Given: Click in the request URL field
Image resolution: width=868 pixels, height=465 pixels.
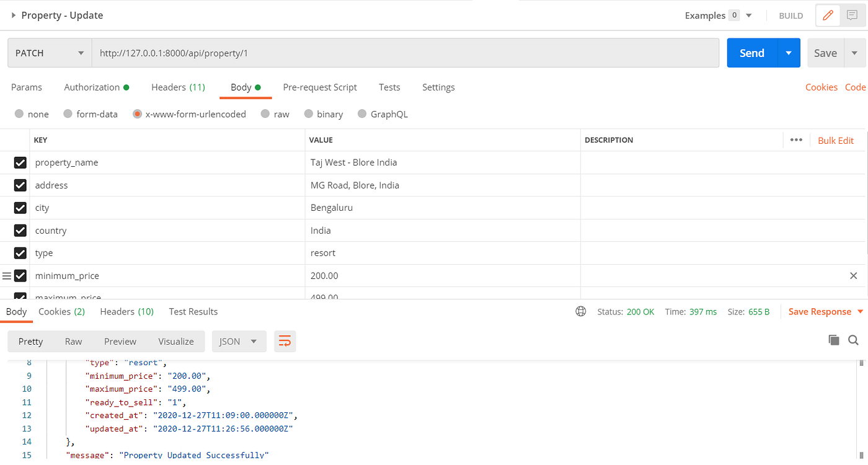Looking at the screenshot, I should tap(405, 53).
